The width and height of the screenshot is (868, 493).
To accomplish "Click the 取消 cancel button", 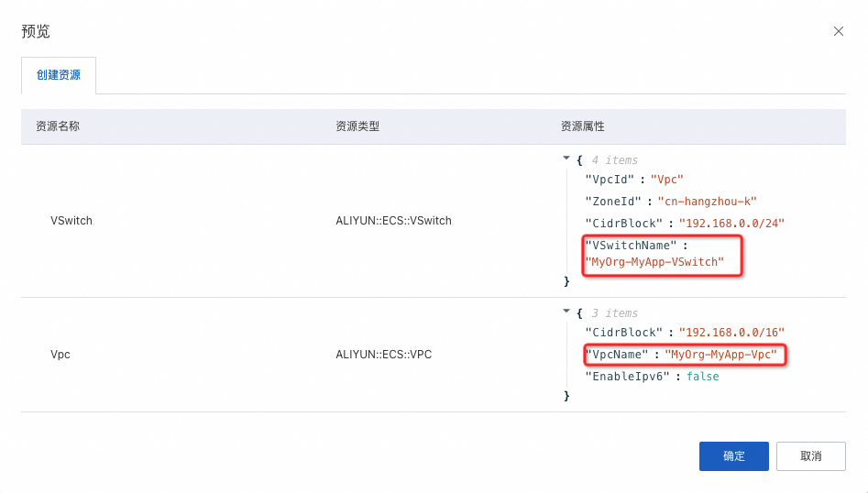I will tap(810, 456).
